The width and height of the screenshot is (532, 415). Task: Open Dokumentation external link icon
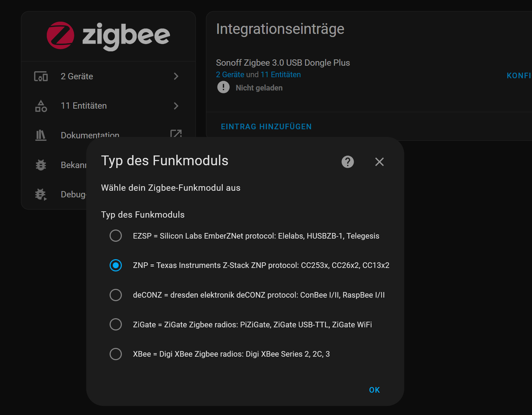tap(176, 134)
